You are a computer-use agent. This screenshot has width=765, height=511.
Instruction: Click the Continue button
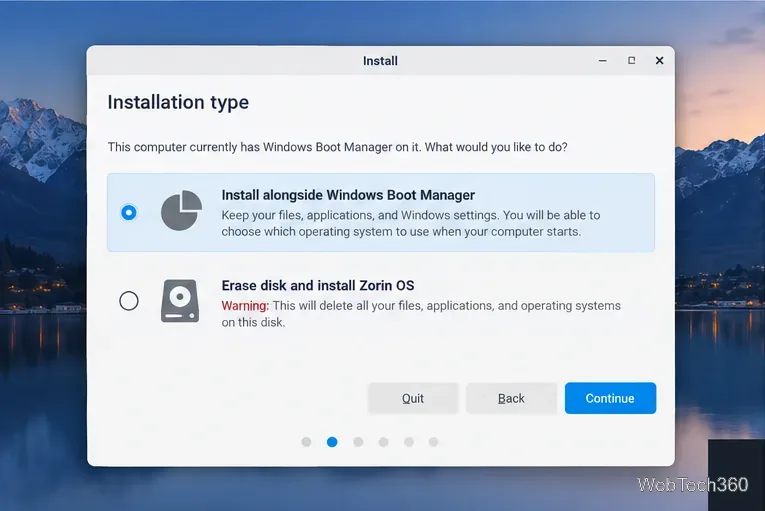pyautogui.click(x=610, y=398)
